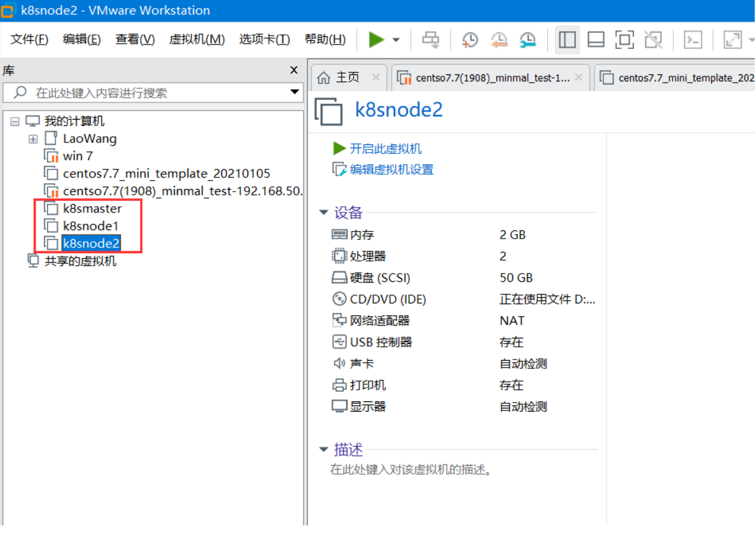The width and height of the screenshot is (756, 535).
Task: Open the console view icon
Action: click(x=693, y=40)
